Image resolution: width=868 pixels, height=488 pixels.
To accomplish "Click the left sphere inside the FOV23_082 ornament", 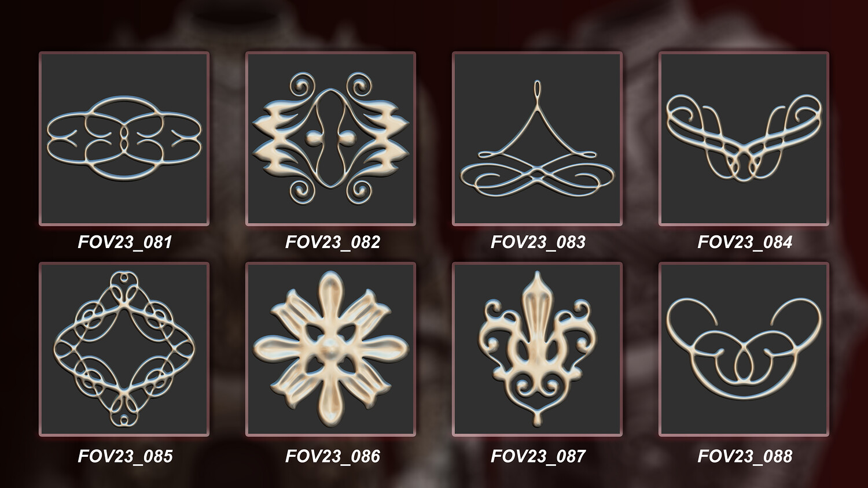I will coord(313,138).
